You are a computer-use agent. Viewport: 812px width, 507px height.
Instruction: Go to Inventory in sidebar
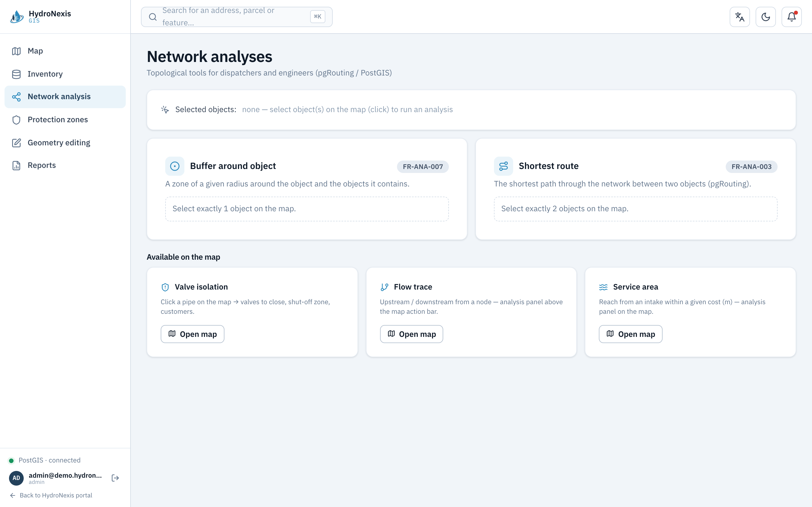(x=65, y=74)
